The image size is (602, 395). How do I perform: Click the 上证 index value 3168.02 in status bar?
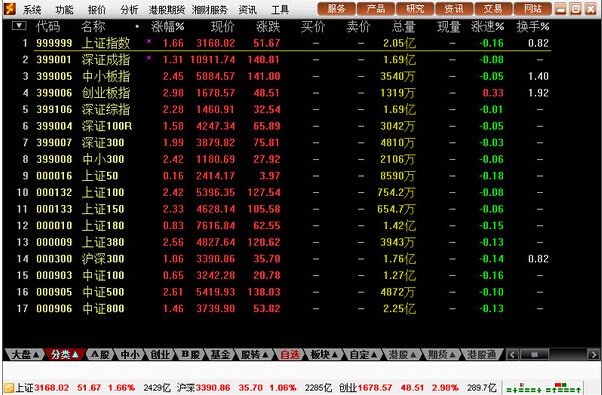pyautogui.click(x=51, y=388)
